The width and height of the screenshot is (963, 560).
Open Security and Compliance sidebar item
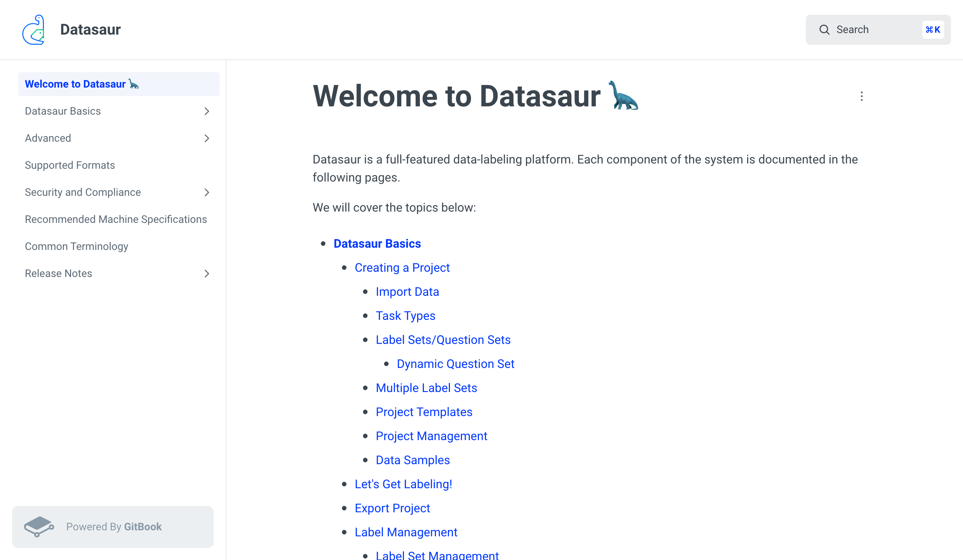point(119,192)
